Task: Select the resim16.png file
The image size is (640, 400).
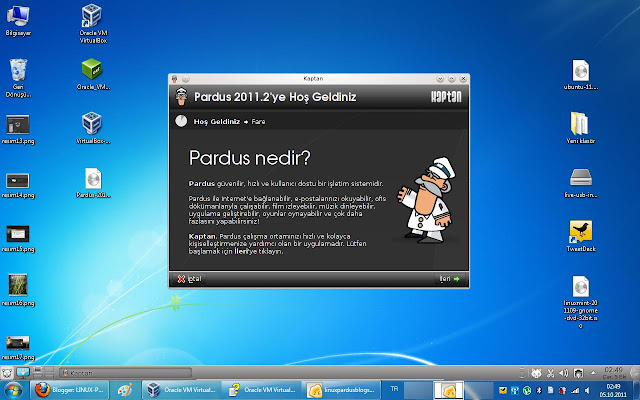Action: 18,289
